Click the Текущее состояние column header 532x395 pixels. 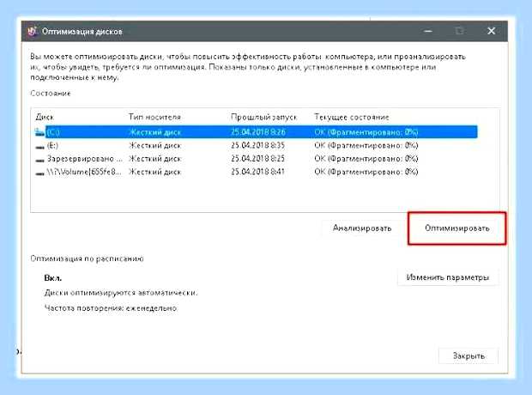[x=352, y=117]
